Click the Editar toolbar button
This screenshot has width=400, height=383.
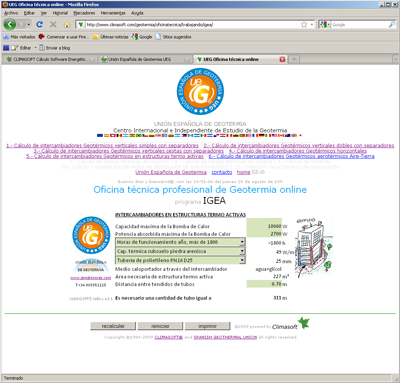click(22, 48)
